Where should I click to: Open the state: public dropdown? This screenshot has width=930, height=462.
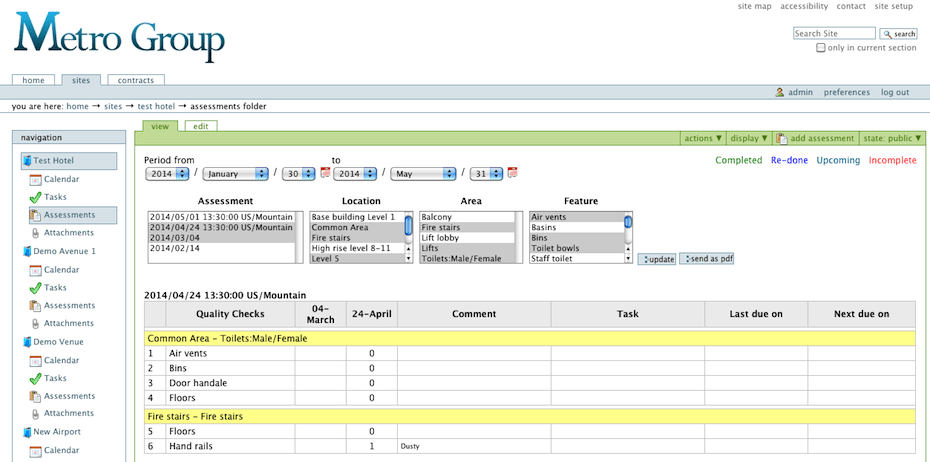(887, 138)
